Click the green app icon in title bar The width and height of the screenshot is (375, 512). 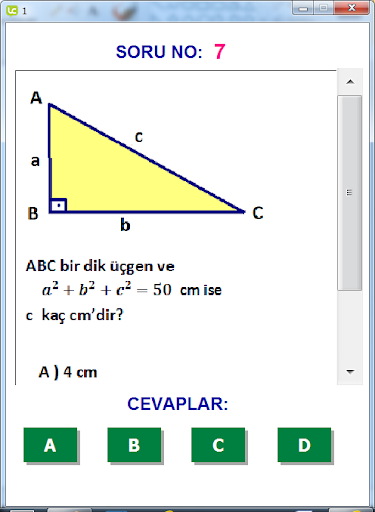(12, 11)
